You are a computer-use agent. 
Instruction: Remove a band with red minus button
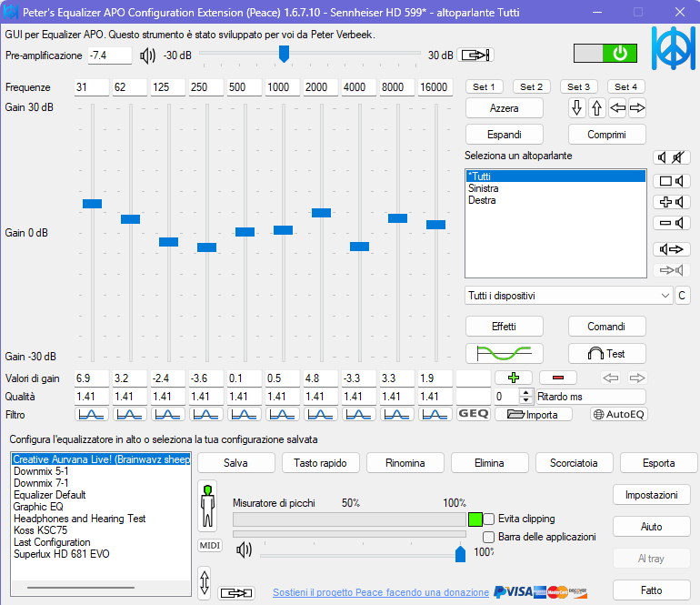coord(558,378)
